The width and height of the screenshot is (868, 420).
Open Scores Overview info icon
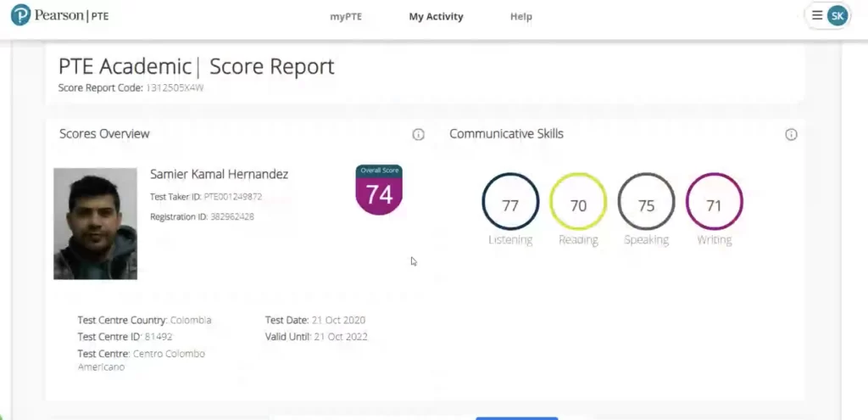pyautogui.click(x=419, y=135)
